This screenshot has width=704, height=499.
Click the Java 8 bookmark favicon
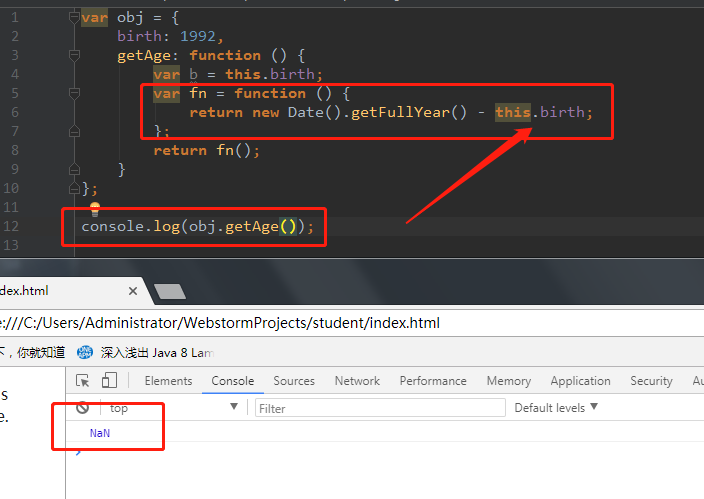(85, 352)
